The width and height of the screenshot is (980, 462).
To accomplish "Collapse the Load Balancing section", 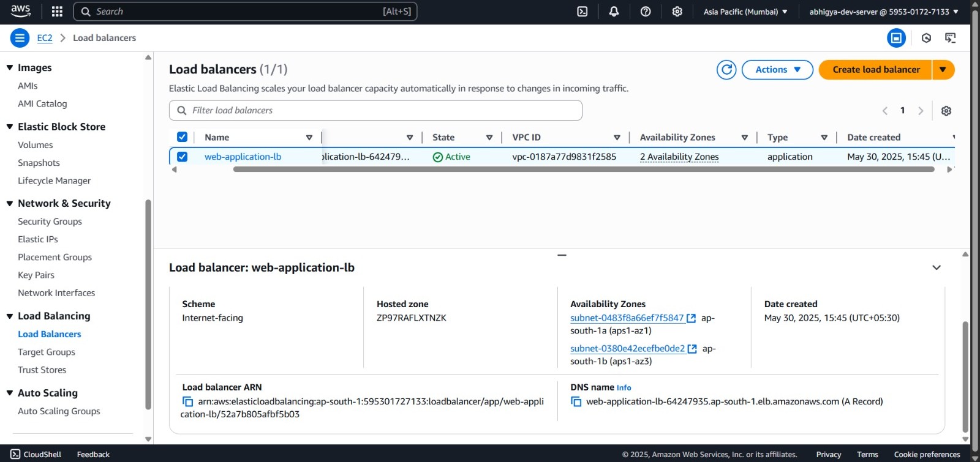I will tap(10, 316).
